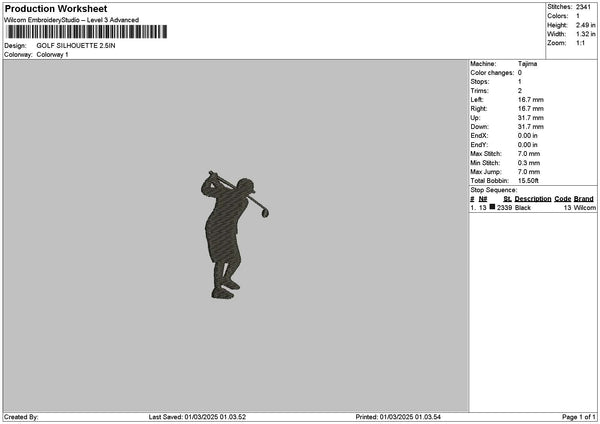Viewport: 600px width, 424px height.
Task: Click the barcode under Wilcom EmbroideryStudio
Action: coord(87,32)
